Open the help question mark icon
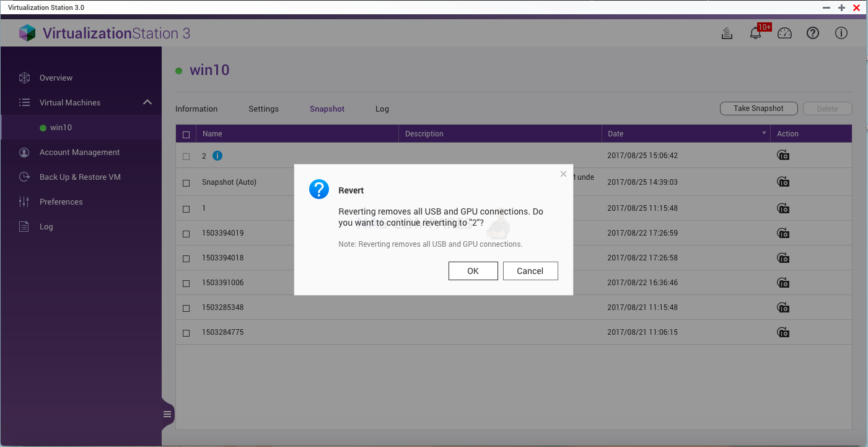Screen dimensions: 868x447 [813, 33]
